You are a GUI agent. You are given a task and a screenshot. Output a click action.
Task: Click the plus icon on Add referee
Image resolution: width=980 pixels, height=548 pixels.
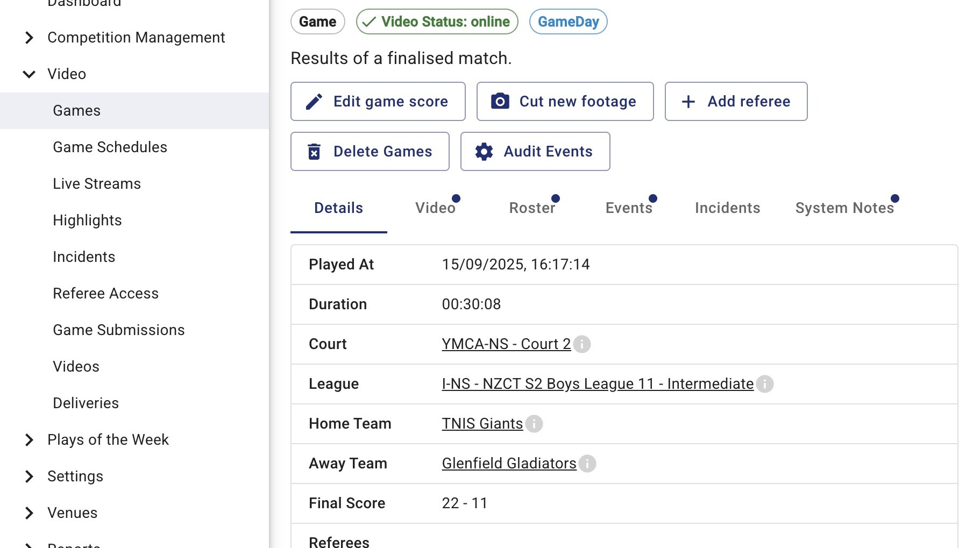tap(688, 102)
